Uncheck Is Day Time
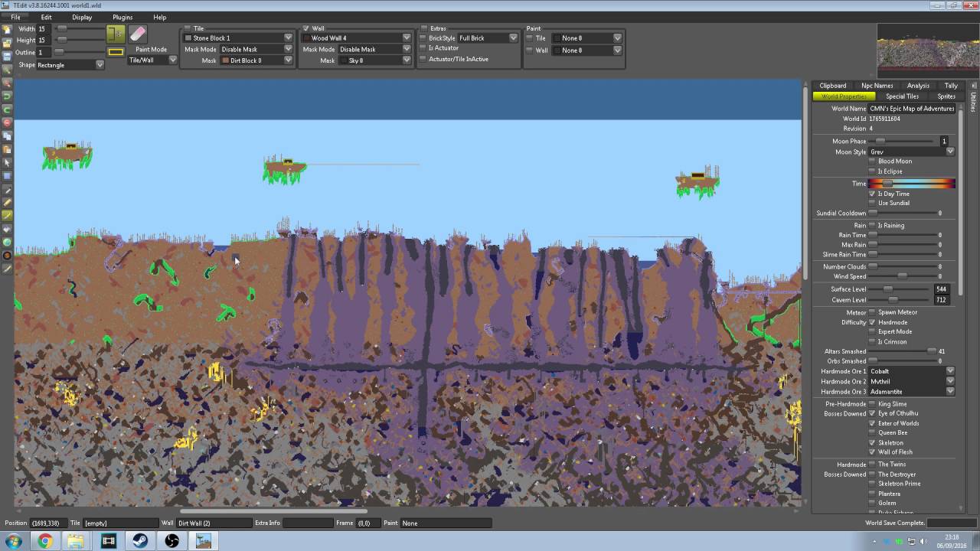The image size is (980, 551). point(872,194)
